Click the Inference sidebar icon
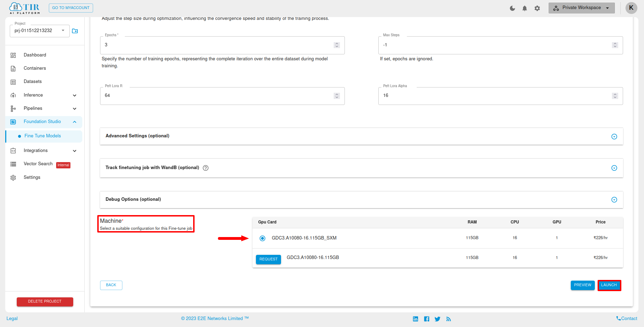This screenshot has height=327, width=644. [13, 95]
